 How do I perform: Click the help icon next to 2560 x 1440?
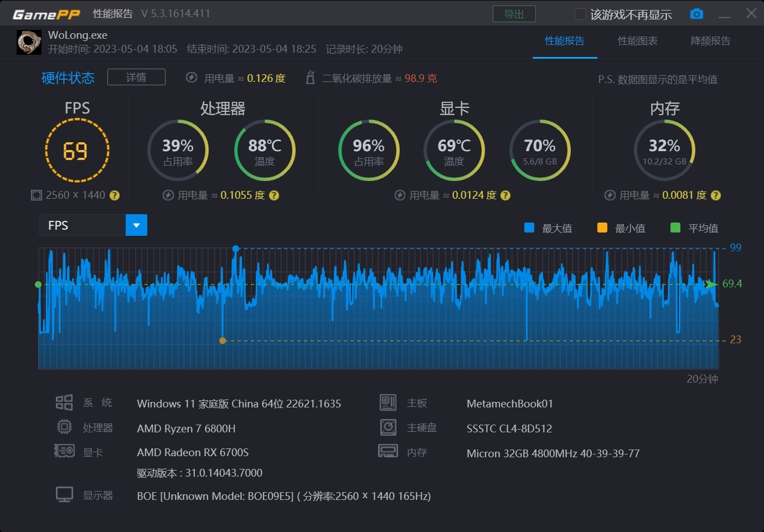pyautogui.click(x=115, y=195)
